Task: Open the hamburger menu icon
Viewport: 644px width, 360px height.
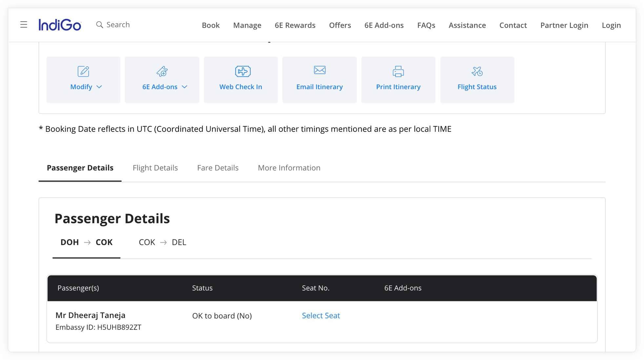Action: click(24, 25)
